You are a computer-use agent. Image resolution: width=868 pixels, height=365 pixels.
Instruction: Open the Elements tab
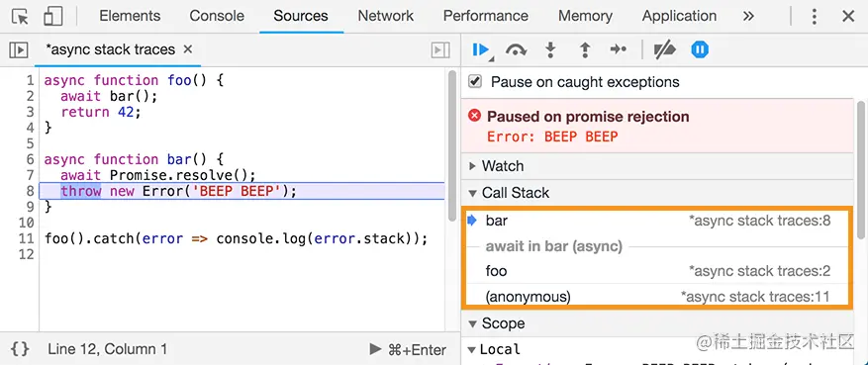pos(130,16)
